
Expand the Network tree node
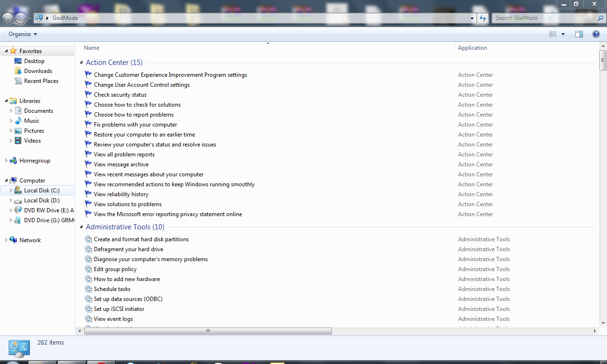coord(6,240)
